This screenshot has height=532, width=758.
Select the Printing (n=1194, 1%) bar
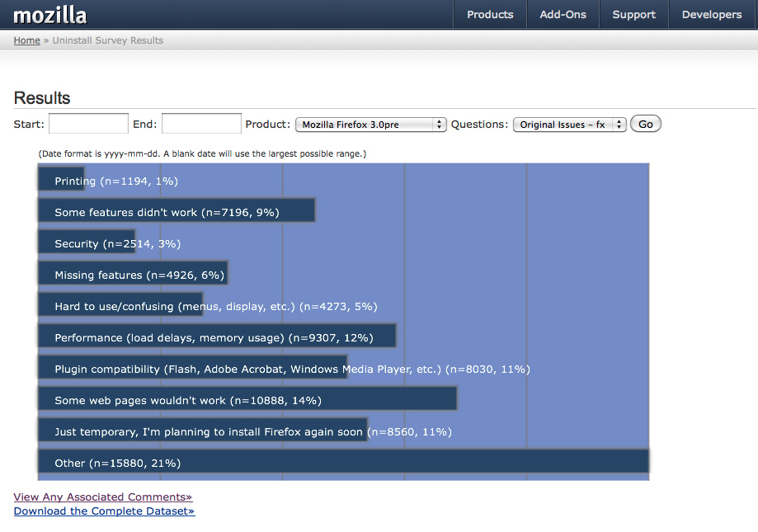(x=61, y=179)
